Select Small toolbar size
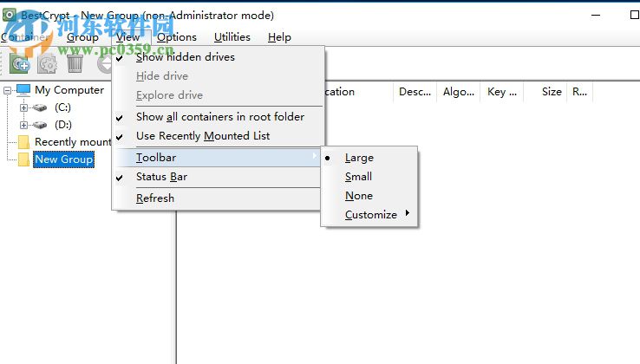640x364 pixels. click(369, 177)
